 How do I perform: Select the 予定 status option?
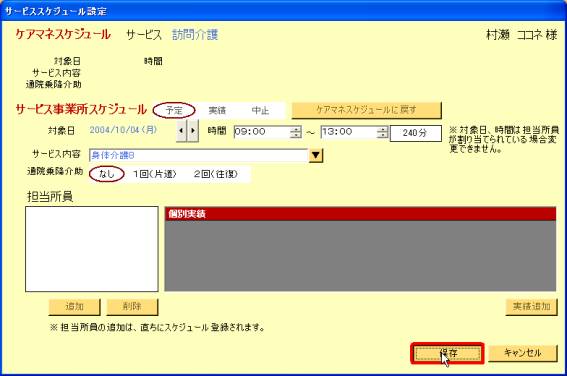coord(174,110)
